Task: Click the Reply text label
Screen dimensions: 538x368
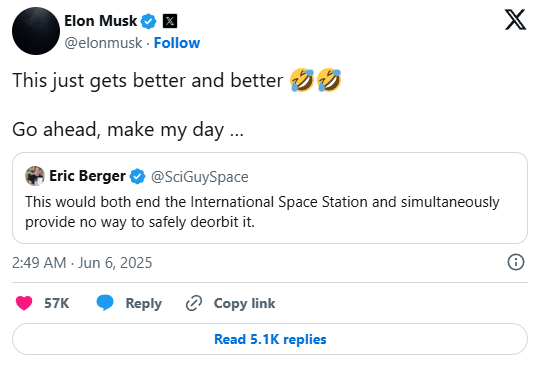Action: click(143, 304)
